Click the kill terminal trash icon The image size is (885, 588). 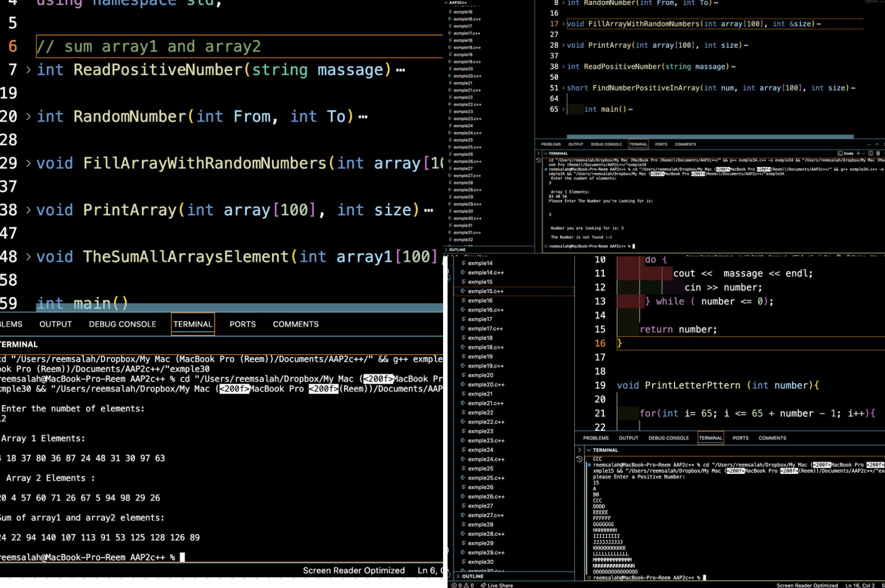click(x=878, y=153)
